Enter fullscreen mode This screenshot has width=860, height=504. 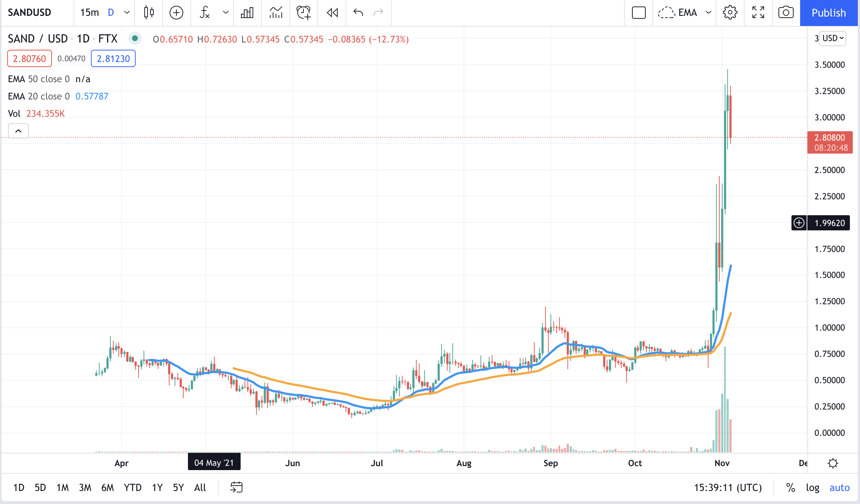[x=758, y=13]
